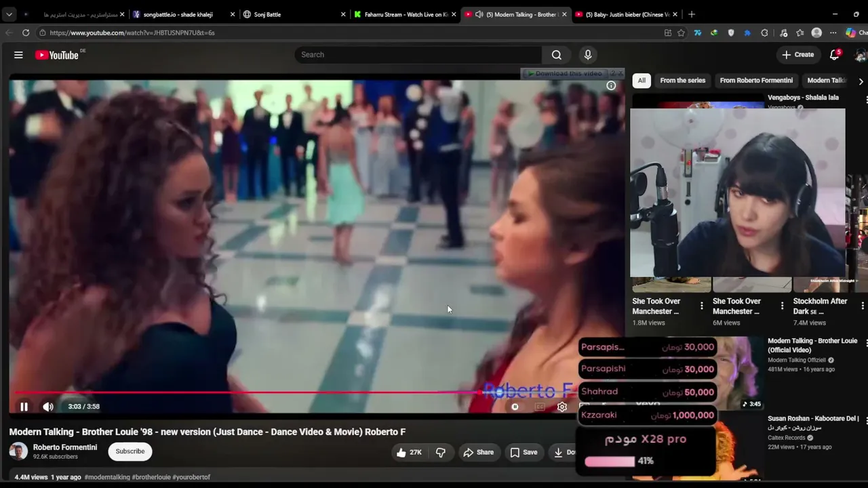Go back to the previous page
The height and width of the screenshot is (488, 868).
pyautogui.click(x=9, y=33)
